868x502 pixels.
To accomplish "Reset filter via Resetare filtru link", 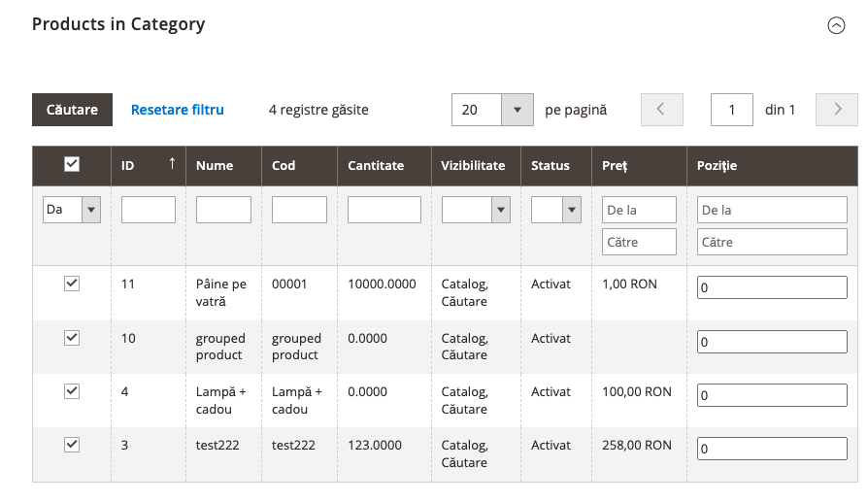I will (x=177, y=110).
